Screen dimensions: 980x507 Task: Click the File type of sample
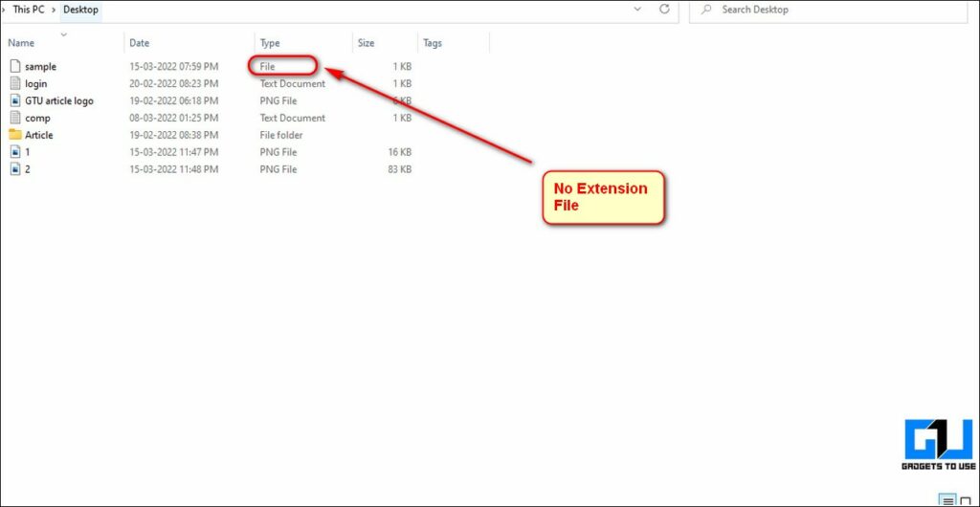coord(268,66)
